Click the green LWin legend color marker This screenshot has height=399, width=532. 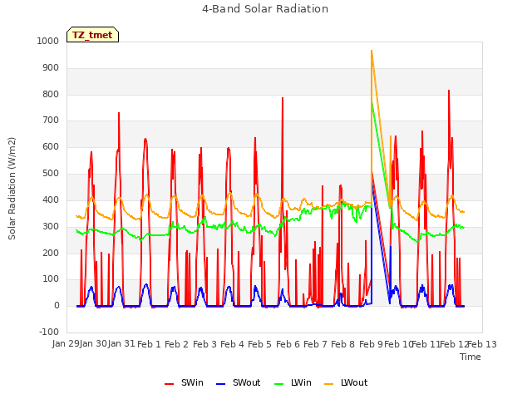point(278,384)
